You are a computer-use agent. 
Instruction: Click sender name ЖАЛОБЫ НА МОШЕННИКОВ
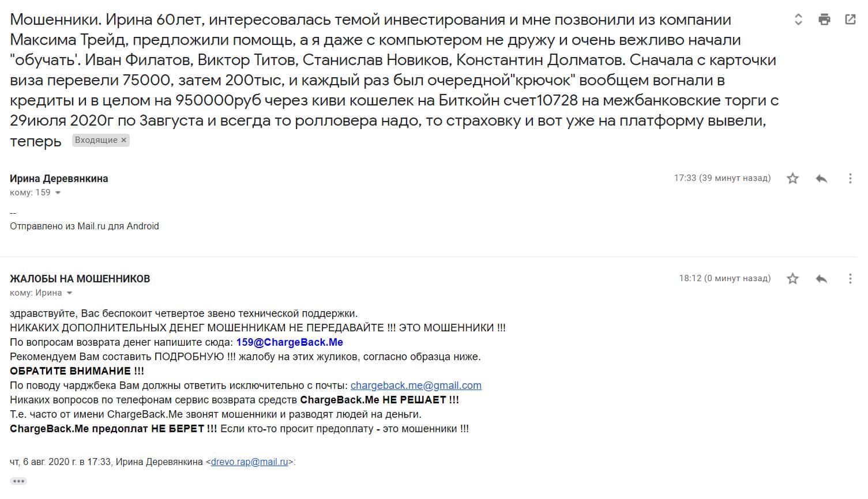click(80, 279)
